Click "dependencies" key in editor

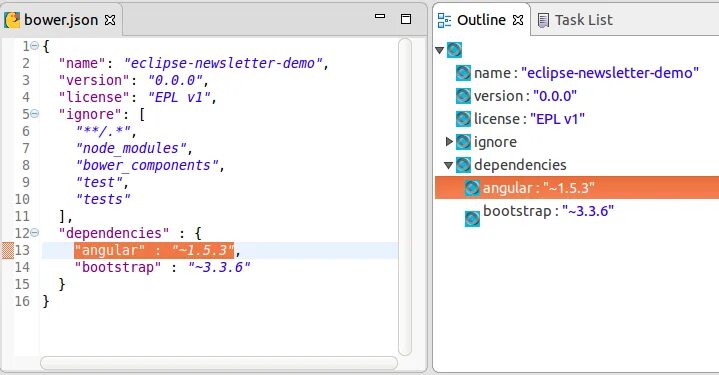114,233
